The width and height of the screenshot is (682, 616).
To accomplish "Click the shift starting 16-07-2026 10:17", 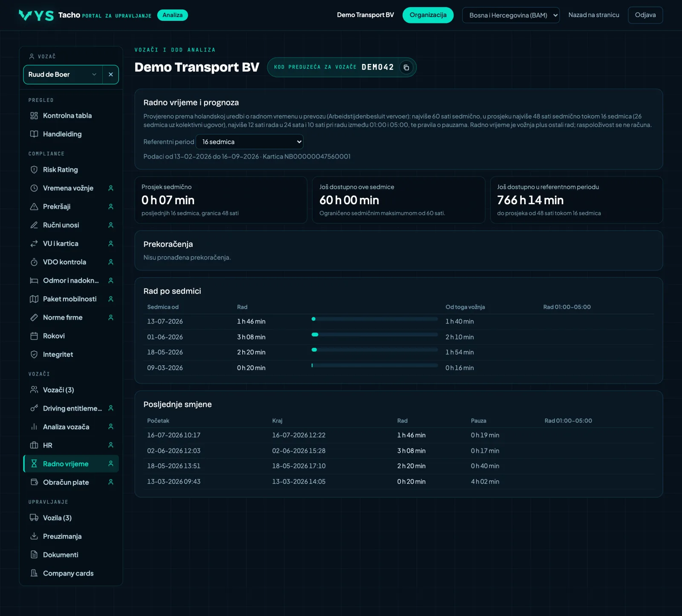I will coord(399,435).
